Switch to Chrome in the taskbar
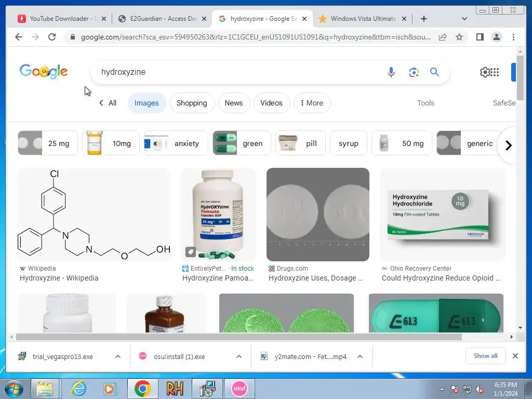 [x=143, y=389]
